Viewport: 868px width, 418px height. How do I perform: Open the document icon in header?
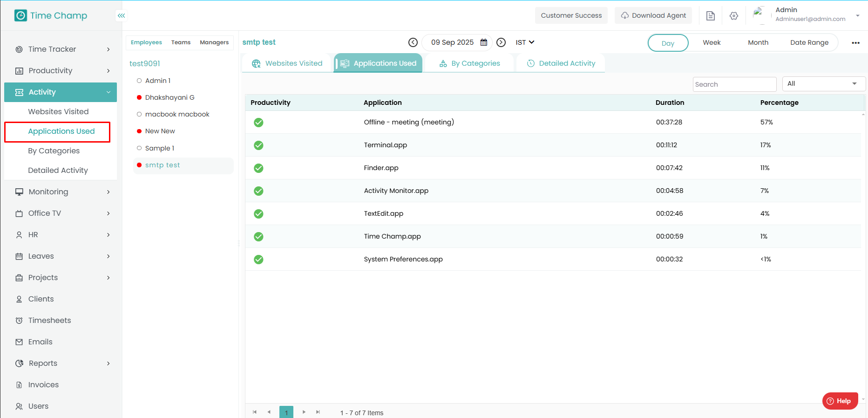[711, 16]
